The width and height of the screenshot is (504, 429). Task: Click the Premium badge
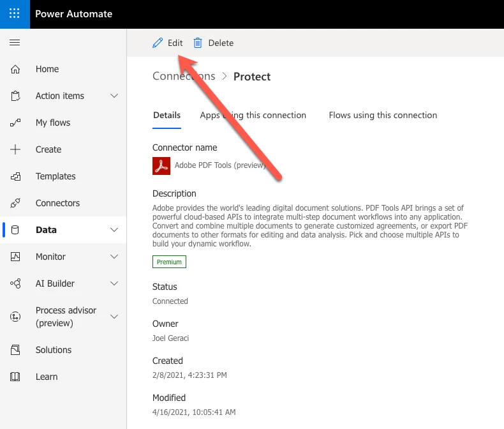(x=170, y=262)
